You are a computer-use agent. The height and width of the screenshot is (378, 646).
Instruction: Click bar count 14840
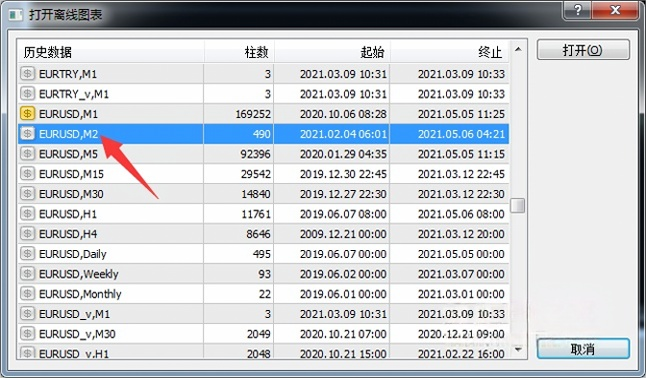point(256,194)
